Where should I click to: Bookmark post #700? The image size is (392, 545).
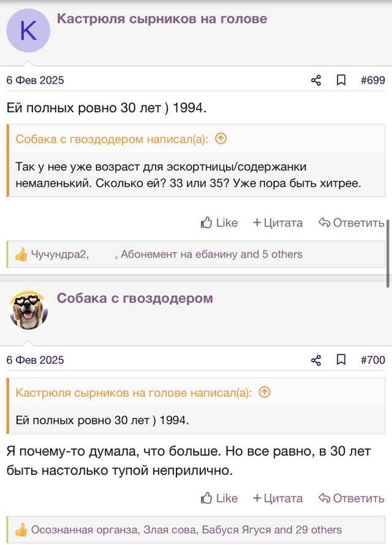pos(341,359)
